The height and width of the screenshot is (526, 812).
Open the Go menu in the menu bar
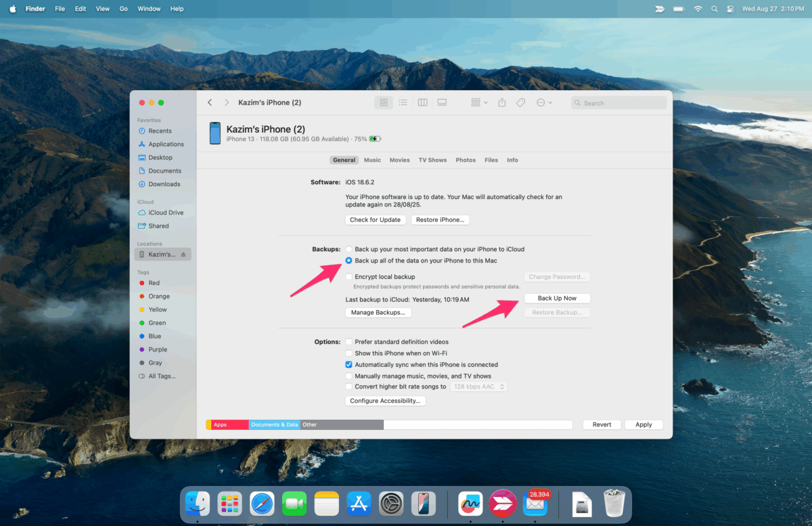tap(125, 8)
